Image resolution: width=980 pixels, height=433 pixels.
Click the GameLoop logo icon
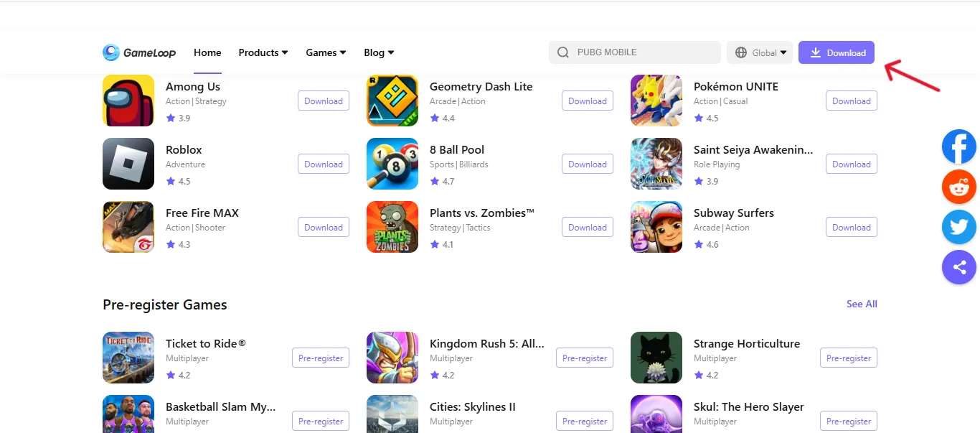click(x=111, y=52)
